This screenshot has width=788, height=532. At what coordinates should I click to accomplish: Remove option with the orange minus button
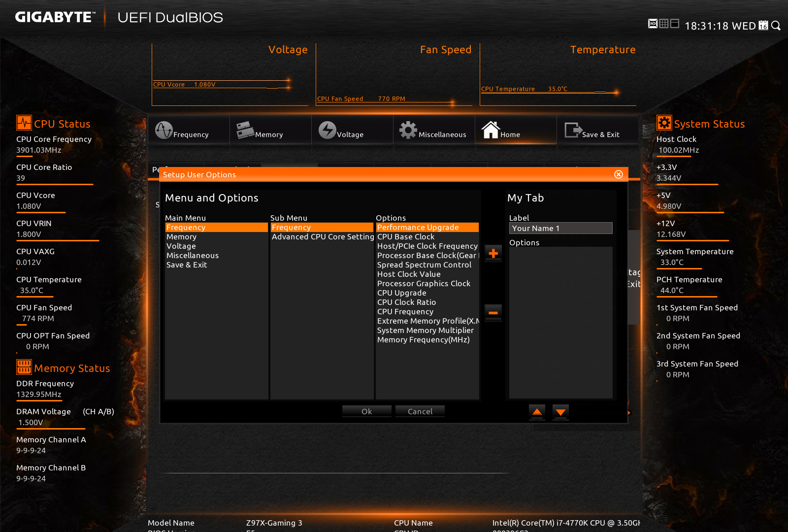493,312
